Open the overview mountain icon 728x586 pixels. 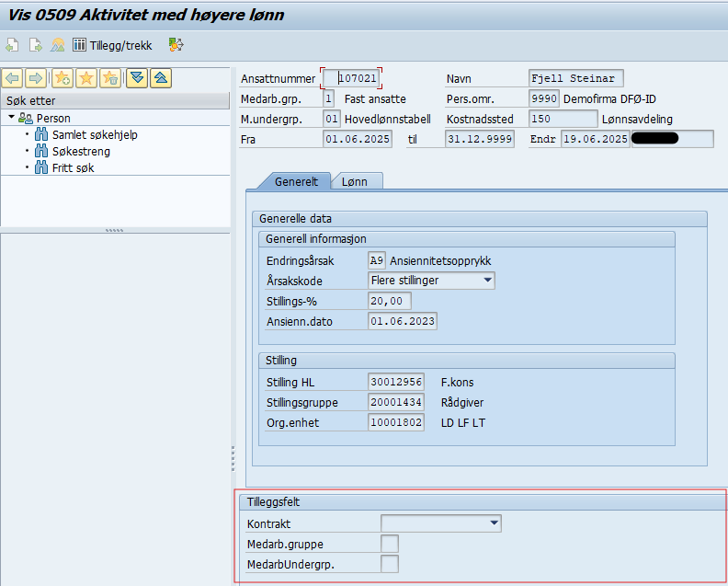click(x=58, y=45)
